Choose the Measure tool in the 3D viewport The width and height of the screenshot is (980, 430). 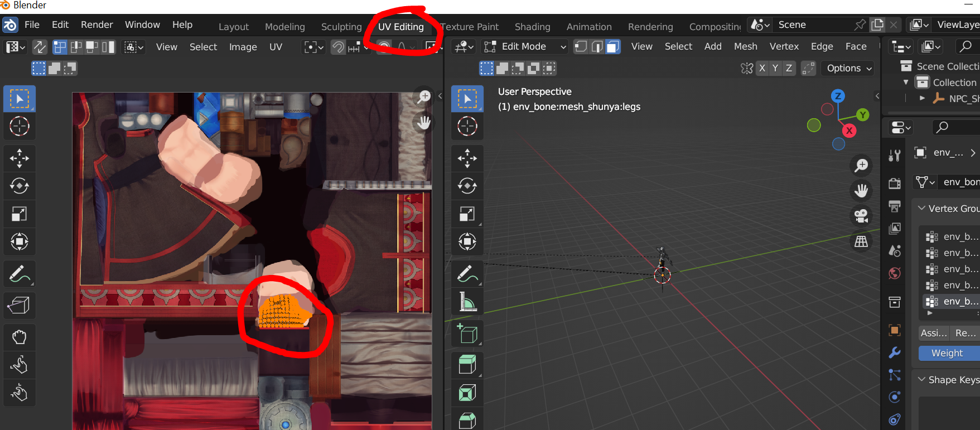tap(467, 302)
